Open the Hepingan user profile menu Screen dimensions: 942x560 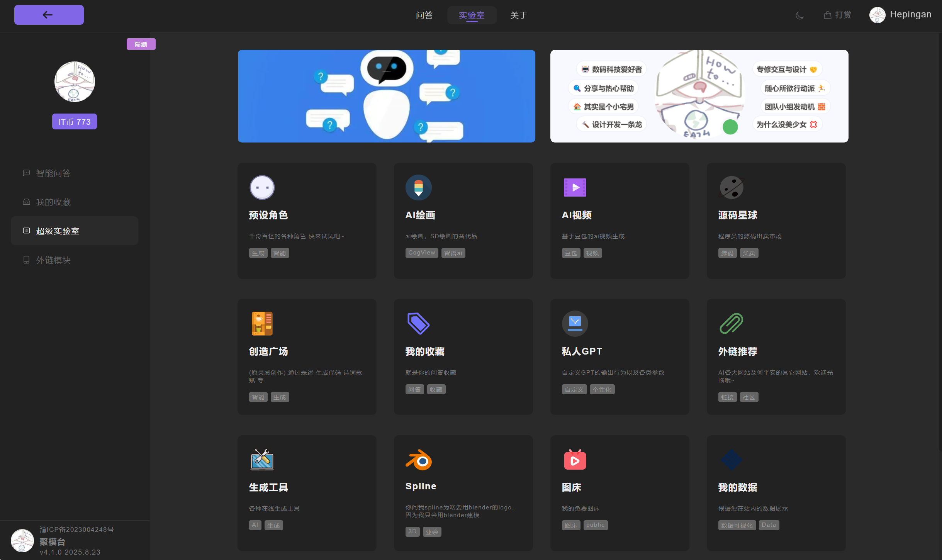[x=900, y=15]
